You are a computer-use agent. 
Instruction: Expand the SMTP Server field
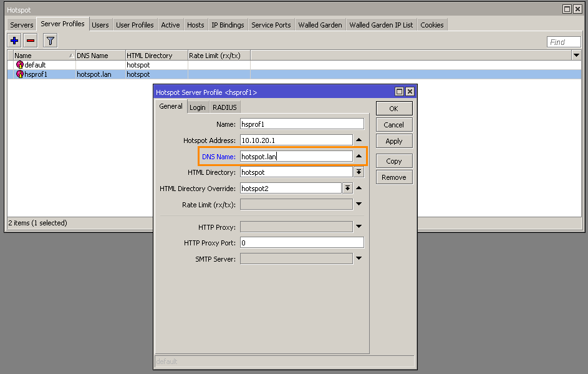[x=359, y=258]
